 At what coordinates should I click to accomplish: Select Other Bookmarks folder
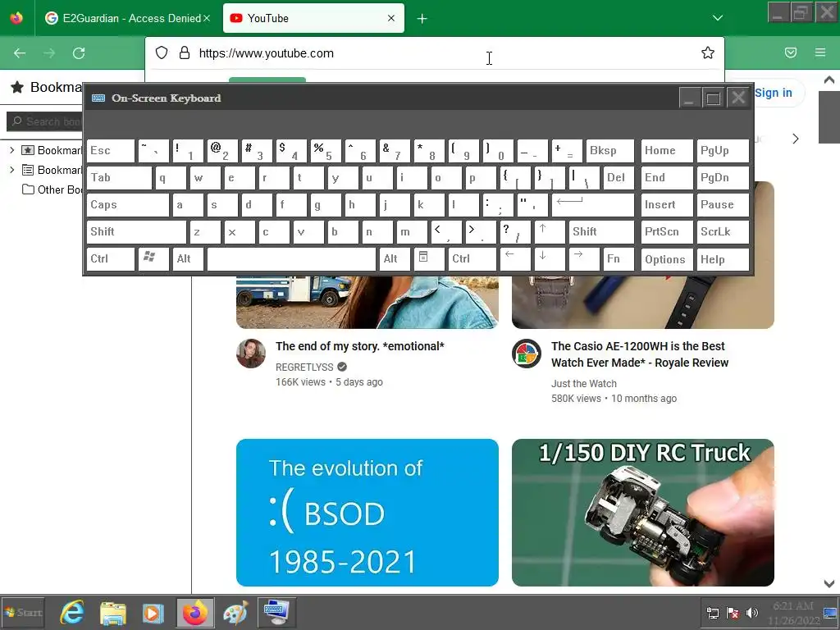tap(52, 189)
